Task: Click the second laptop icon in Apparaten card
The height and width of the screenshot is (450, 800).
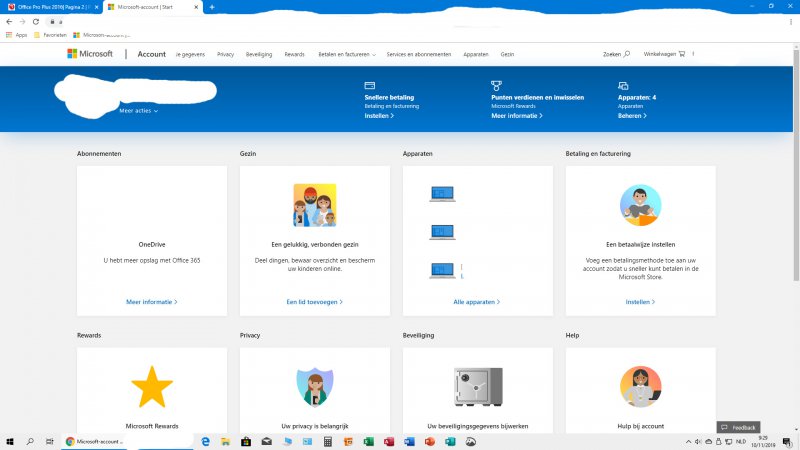Action: point(442,232)
